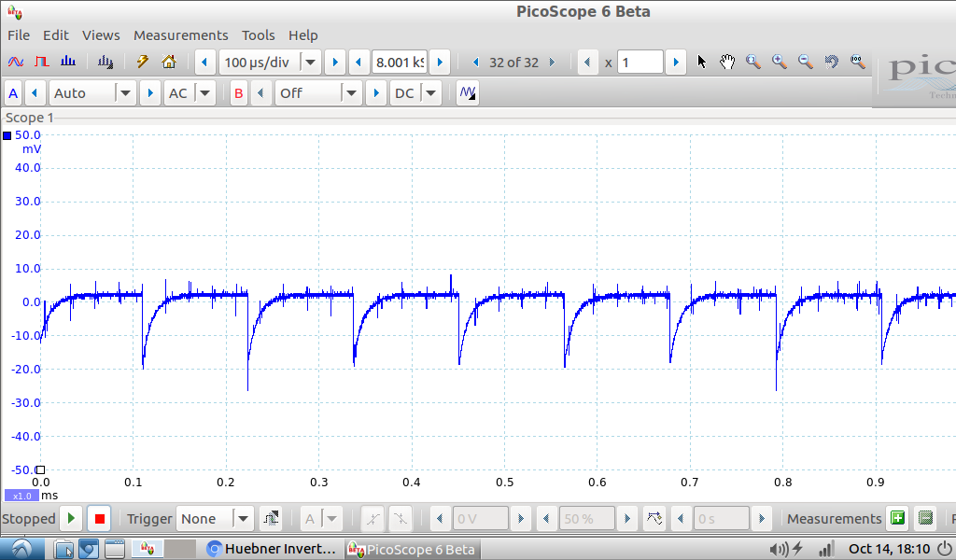The height and width of the screenshot is (560, 956).
Task: Switch to Spectrum mode icon
Action: point(68,63)
